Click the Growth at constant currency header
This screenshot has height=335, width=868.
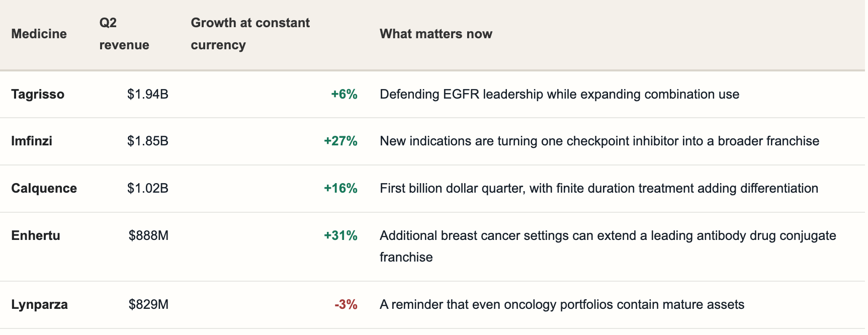[250, 34]
